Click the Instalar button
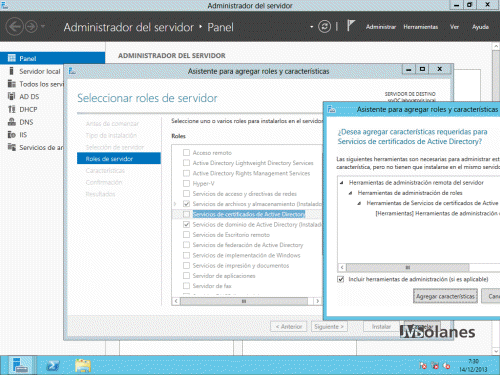The width and height of the screenshot is (500, 375). click(381, 326)
